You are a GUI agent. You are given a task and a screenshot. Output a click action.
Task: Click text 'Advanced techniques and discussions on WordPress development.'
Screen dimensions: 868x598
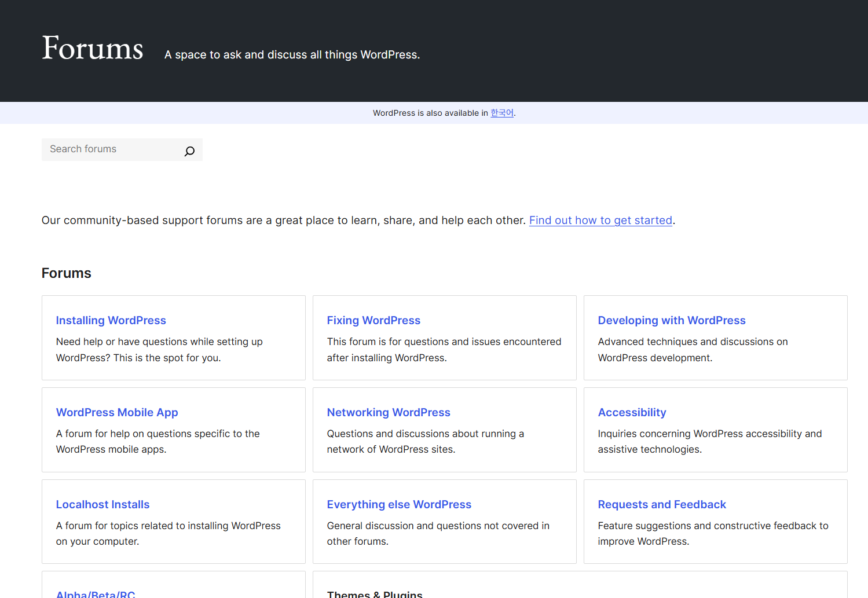693,350
